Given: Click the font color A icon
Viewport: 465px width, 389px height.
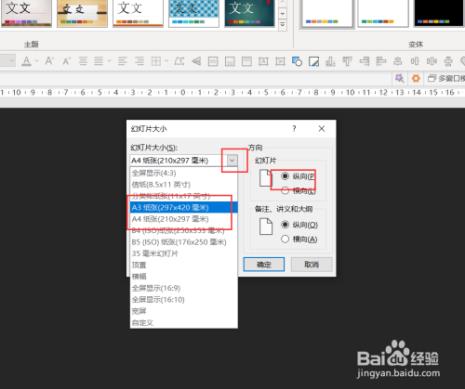Looking at the screenshot, I should (x=26, y=61).
